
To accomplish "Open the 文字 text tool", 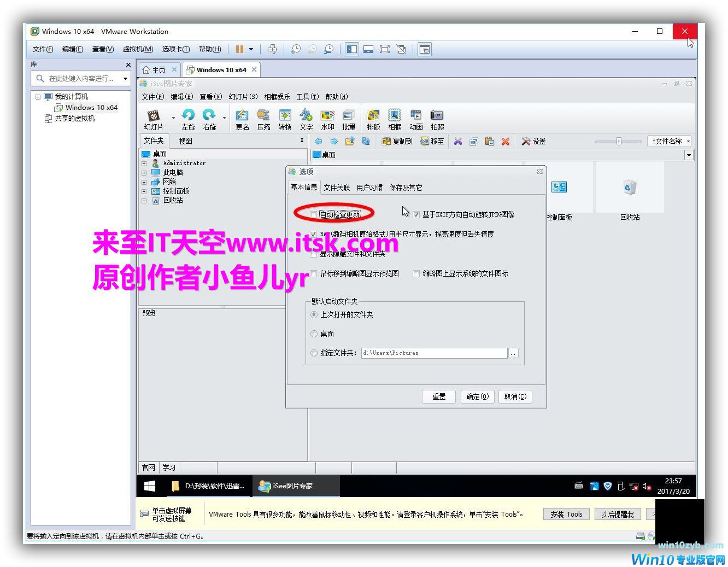I will 306,119.
